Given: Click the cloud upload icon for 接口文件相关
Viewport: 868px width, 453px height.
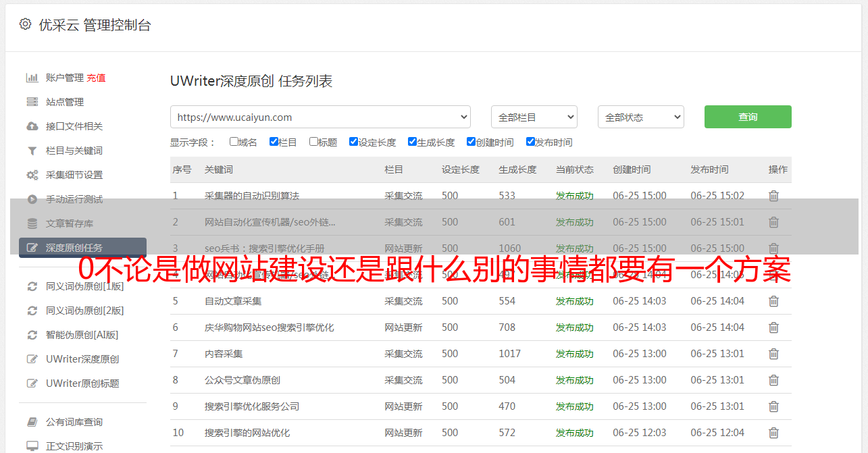Looking at the screenshot, I should point(32,126).
